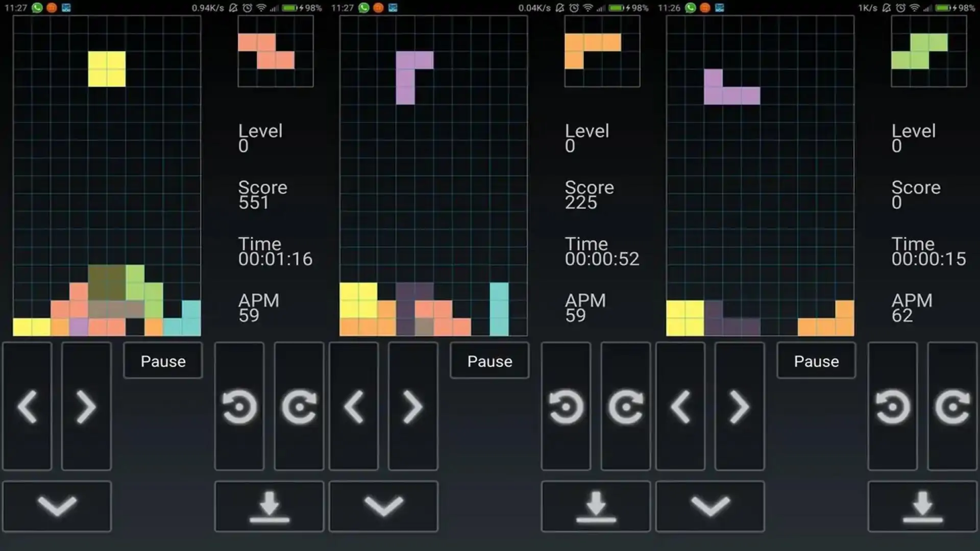Select the '1K/s' network speed text

(868, 8)
